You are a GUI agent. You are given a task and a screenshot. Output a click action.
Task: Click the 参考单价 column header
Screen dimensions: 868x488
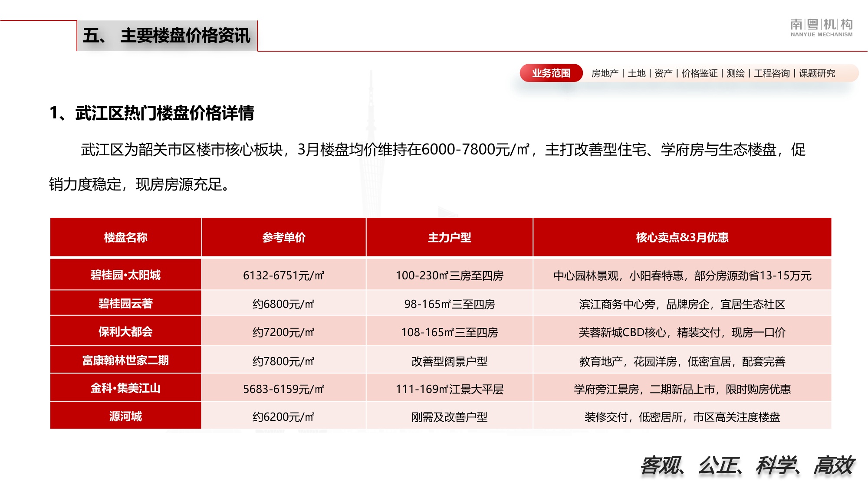[284, 237]
